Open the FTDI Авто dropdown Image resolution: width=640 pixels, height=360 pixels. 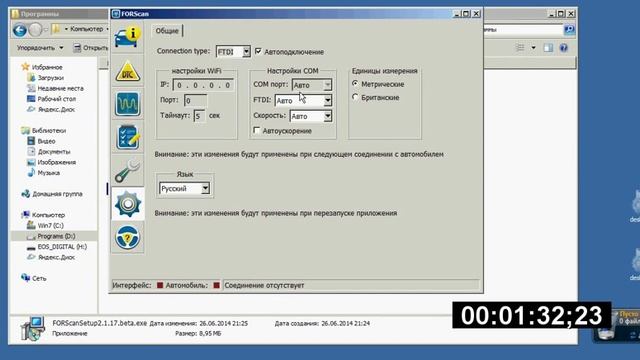click(327, 100)
